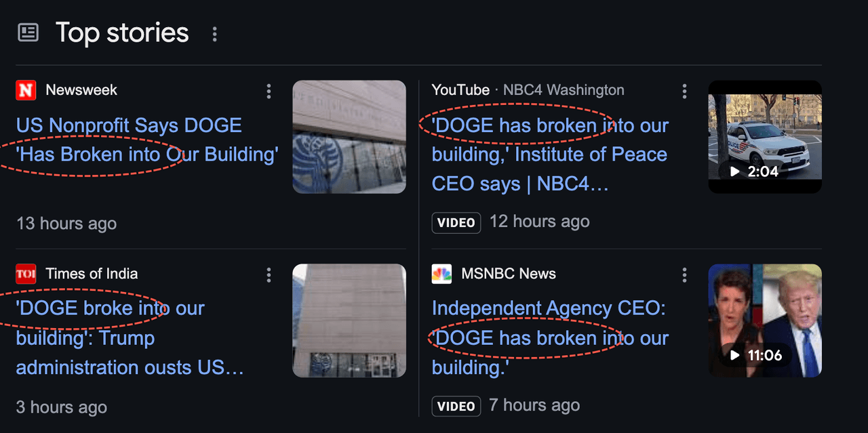Image resolution: width=868 pixels, height=433 pixels.
Task: Click the Newsweek favicon logo
Action: pos(26,90)
